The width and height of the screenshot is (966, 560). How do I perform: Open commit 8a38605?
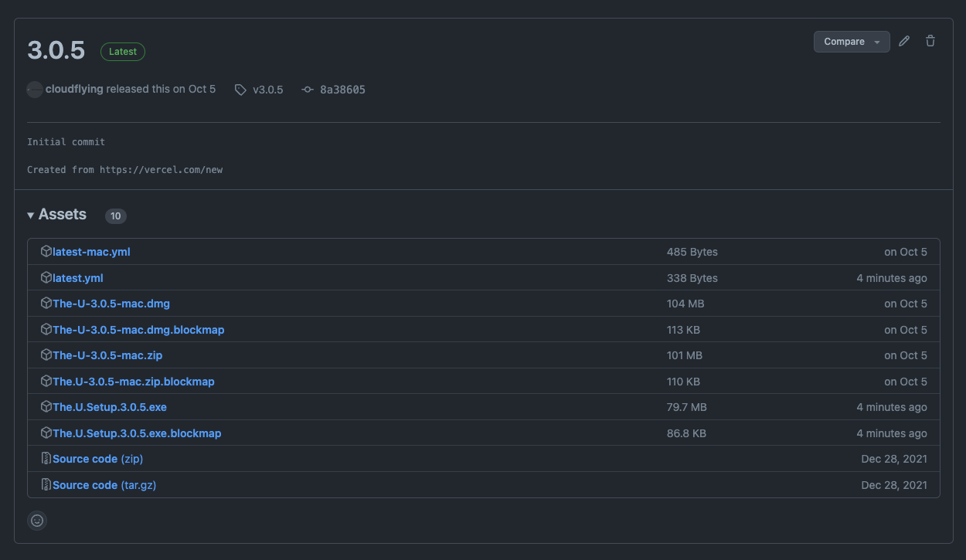[342, 90]
